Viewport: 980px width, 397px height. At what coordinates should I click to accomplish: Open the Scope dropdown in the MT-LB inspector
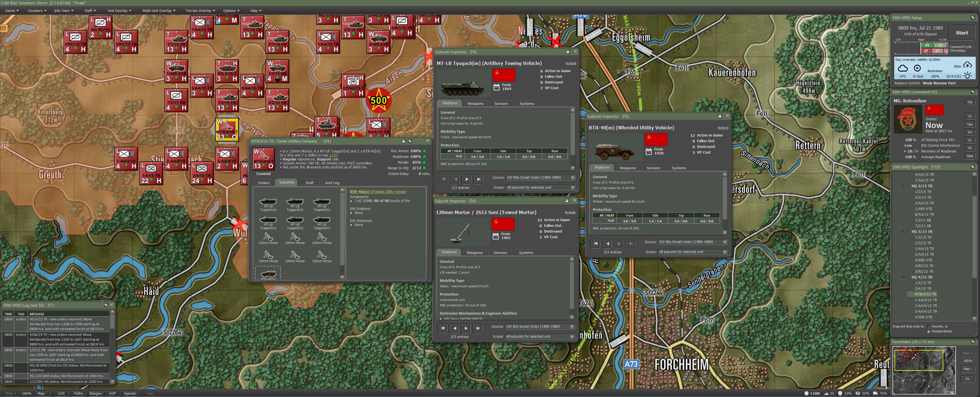[540, 187]
